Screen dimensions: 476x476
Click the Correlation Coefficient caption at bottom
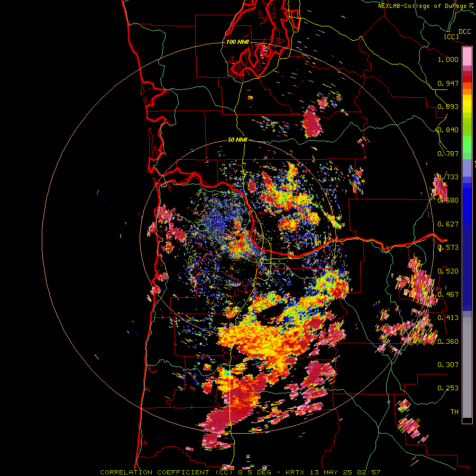pyautogui.click(x=240, y=472)
